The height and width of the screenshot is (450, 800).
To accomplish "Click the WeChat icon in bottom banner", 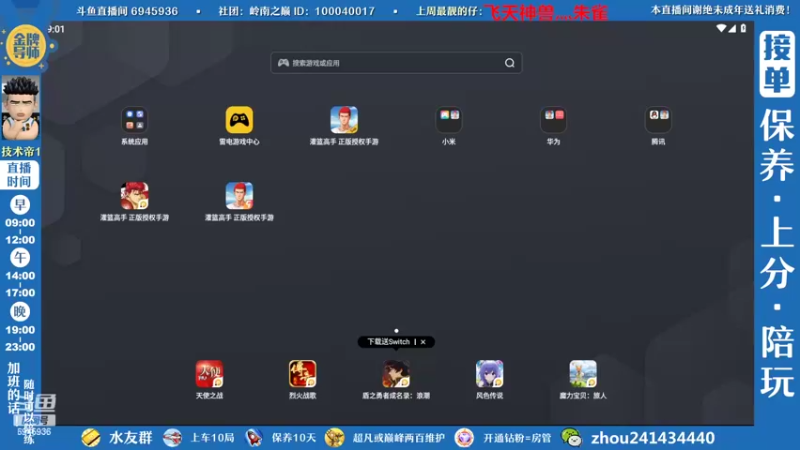I will (x=571, y=438).
